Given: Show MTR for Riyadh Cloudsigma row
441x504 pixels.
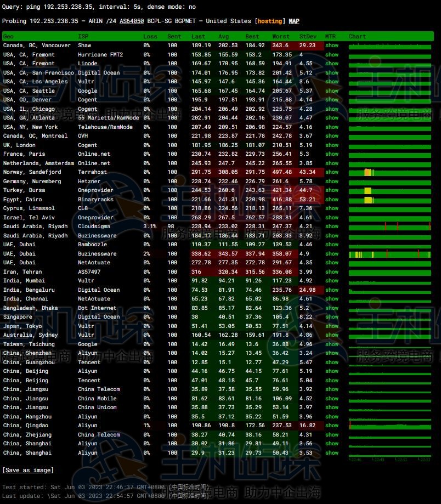Looking at the screenshot, I should (332, 226).
